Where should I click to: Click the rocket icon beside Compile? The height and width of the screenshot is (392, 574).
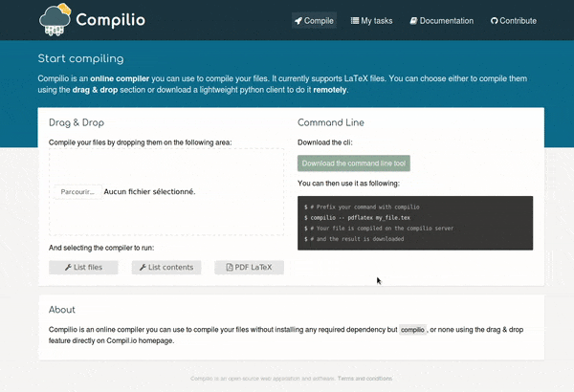click(298, 21)
